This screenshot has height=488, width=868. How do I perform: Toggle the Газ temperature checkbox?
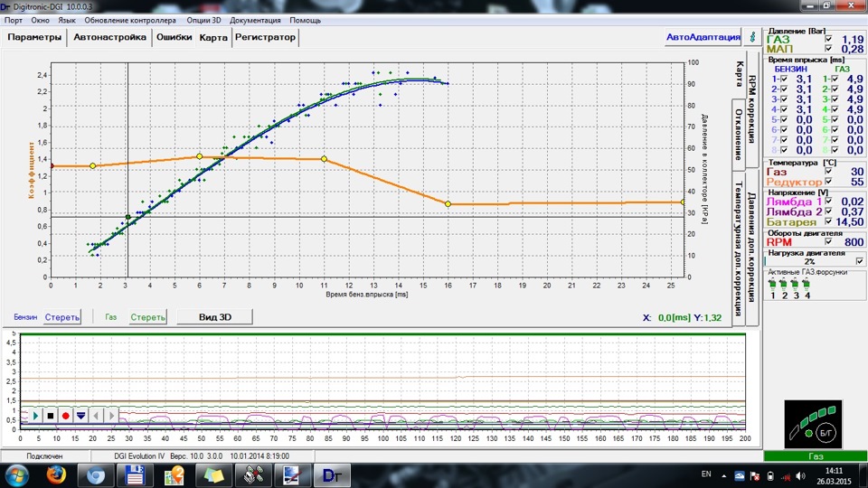(x=828, y=172)
